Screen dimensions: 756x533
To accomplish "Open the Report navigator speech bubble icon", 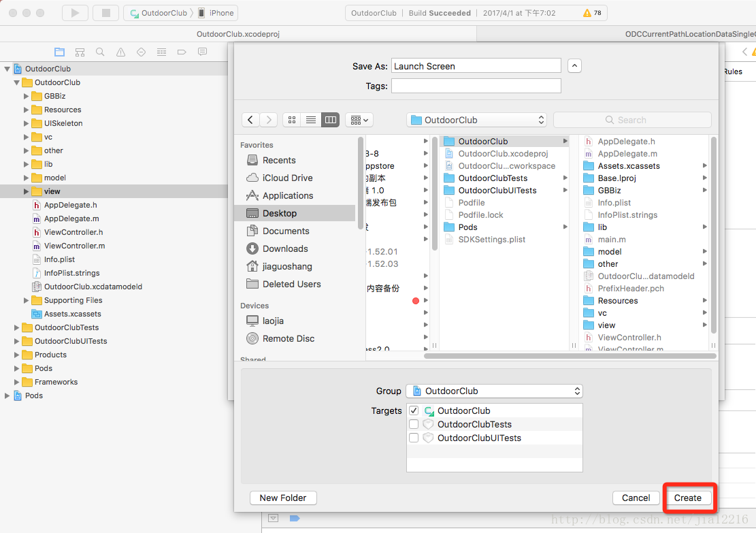I will point(203,52).
